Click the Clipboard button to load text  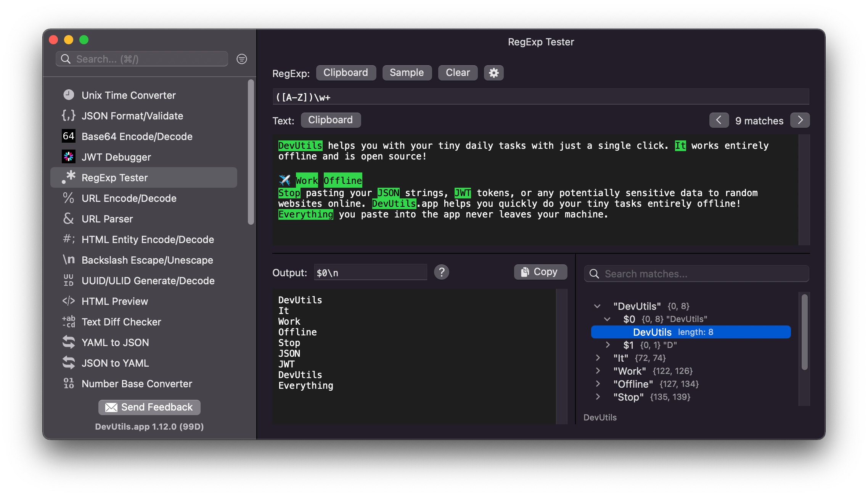point(330,120)
